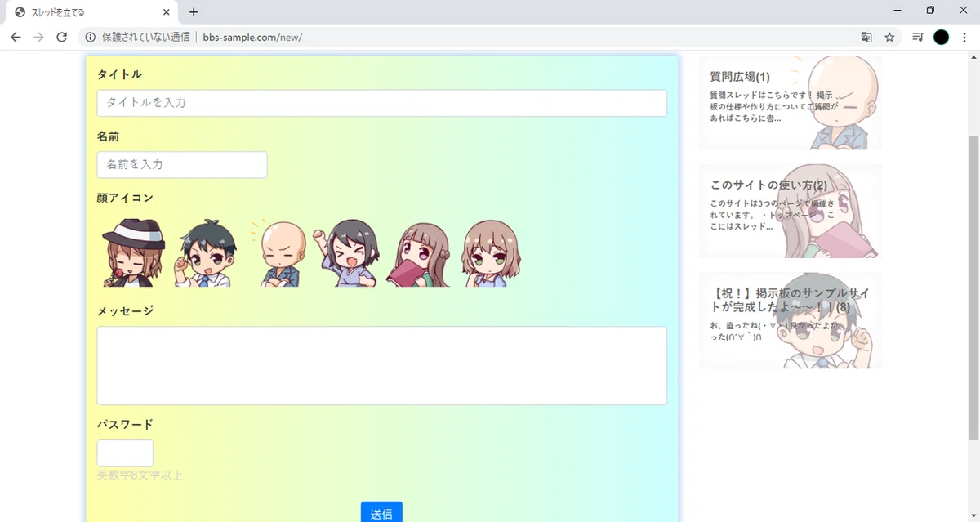Click the 保護されていない通信 warning text
980x522 pixels.
pyautogui.click(x=145, y=38)
